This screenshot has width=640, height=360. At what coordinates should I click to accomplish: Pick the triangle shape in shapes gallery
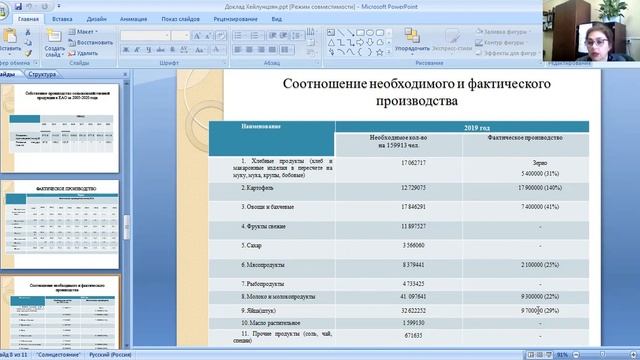[x=331, y=42]
